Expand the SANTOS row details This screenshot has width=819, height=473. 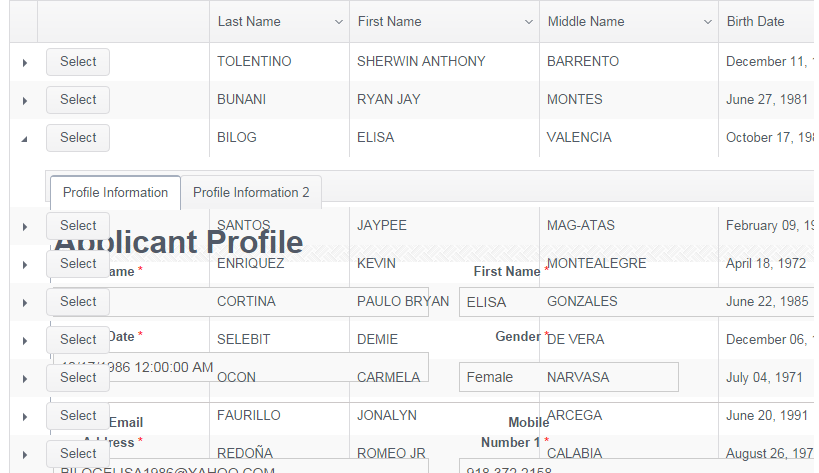click(24, 226)
